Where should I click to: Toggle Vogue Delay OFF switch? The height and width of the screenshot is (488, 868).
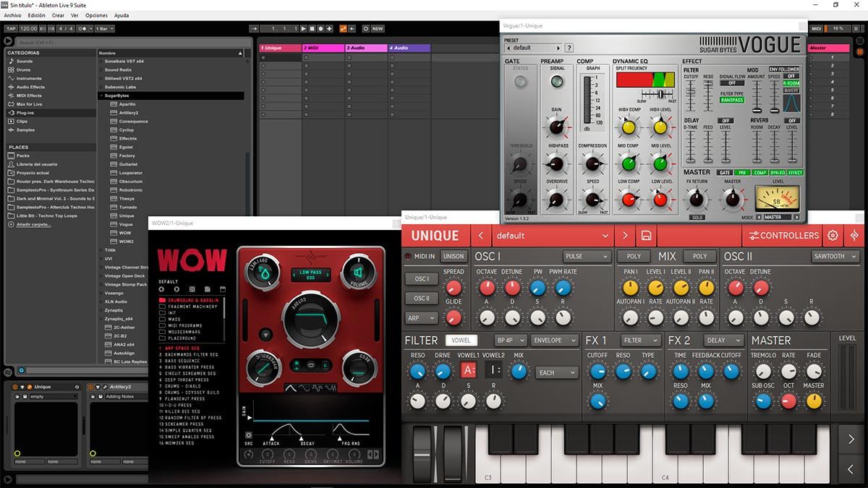pos(726,121)
